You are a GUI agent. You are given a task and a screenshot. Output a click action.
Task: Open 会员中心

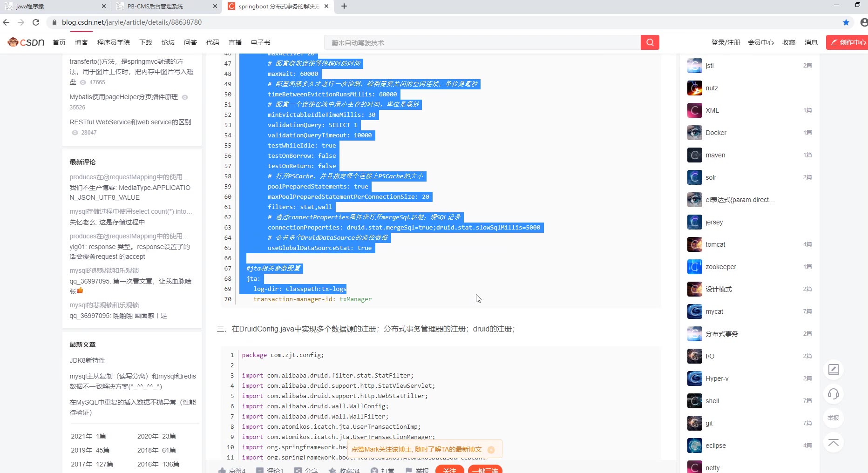pos(761,42)
